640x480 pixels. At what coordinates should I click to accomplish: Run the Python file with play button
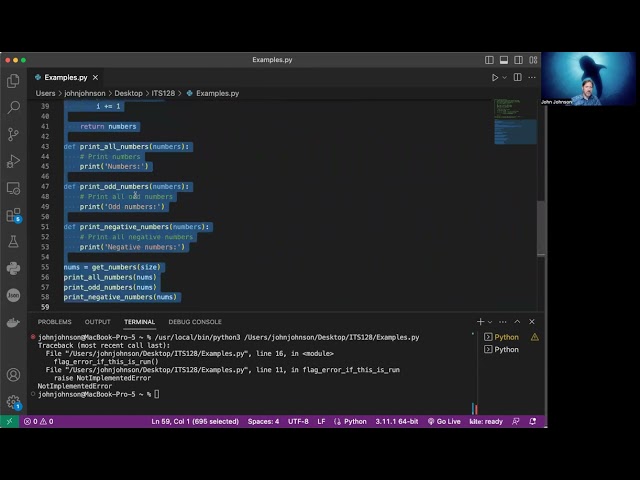pos(494,78)
